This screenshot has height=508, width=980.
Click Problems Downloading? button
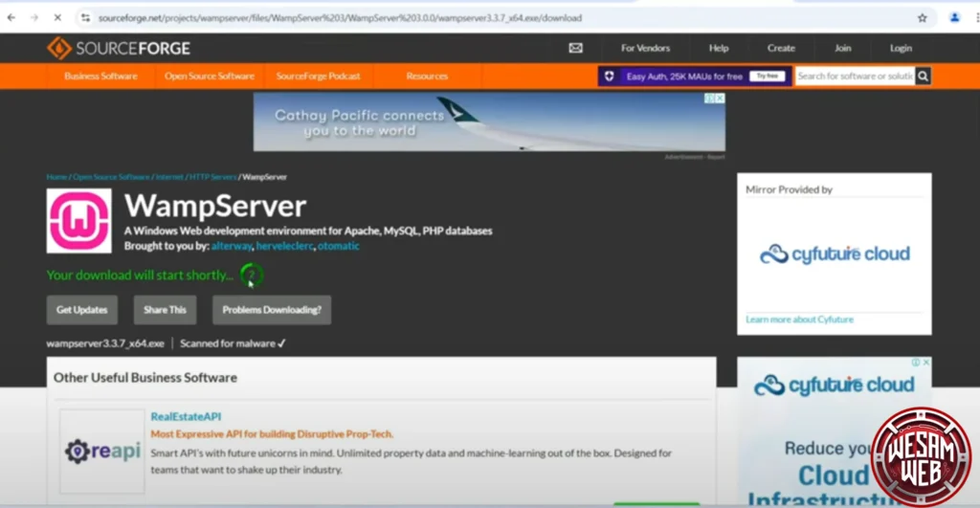pyautogui.click(x=272, y=310)
